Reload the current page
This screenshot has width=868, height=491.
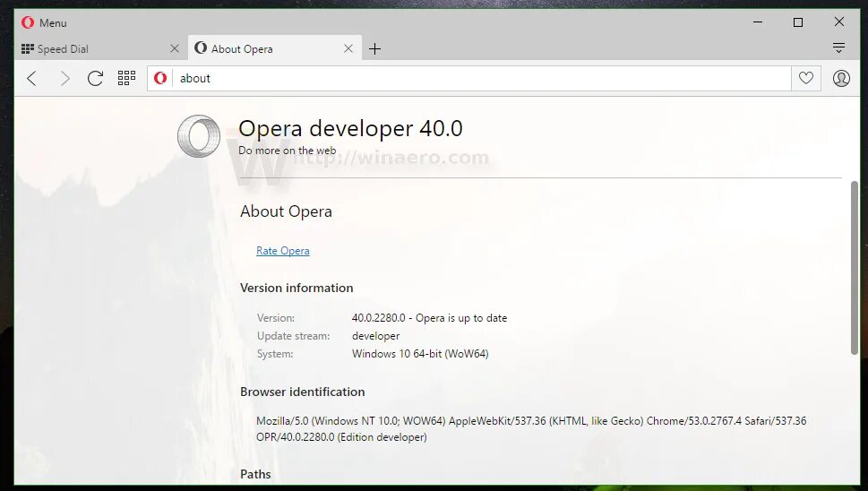point(95,79)
